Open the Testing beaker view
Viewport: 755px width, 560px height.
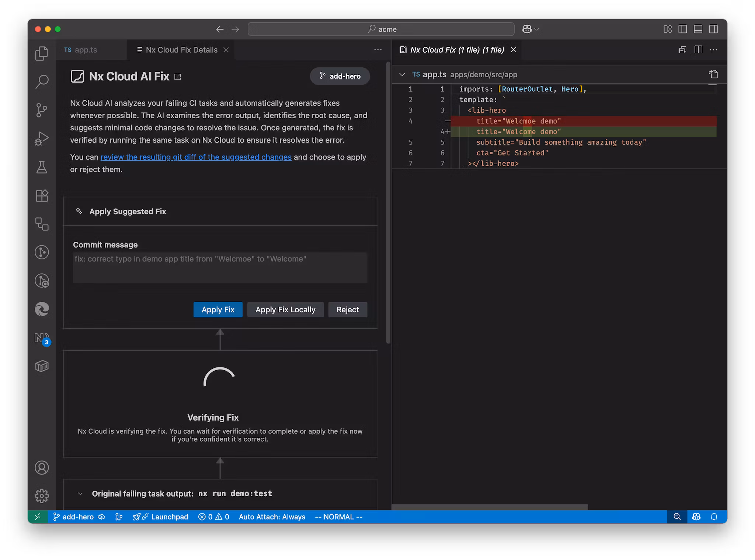pos(42,167)
